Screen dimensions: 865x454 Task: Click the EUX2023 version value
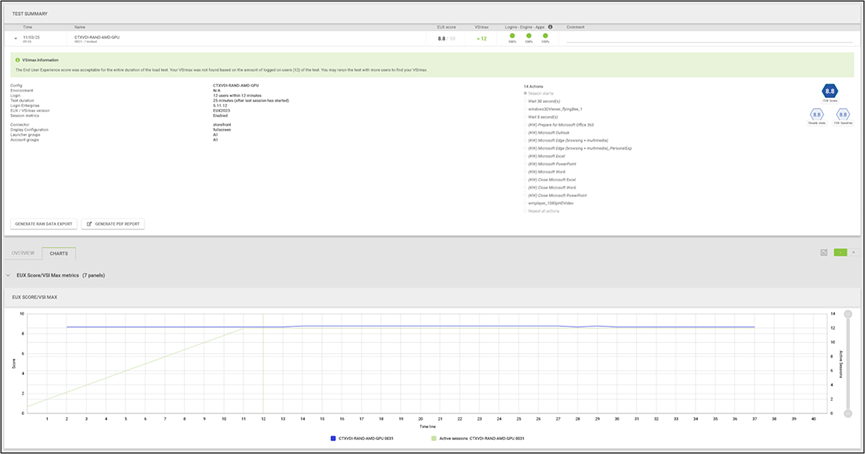[x=221, y=110]
